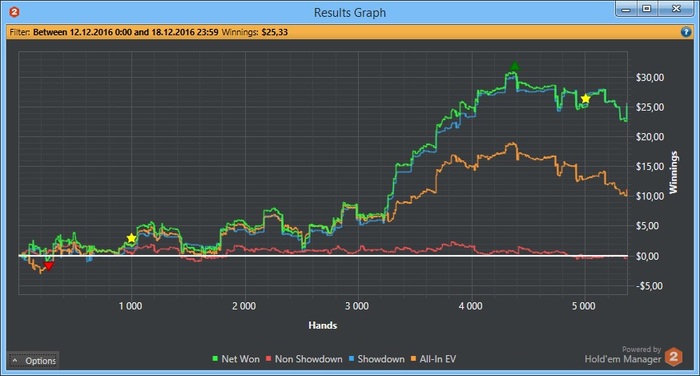The height and width of the screenshot is (376, 700).
Task: Click the $25,00 axis label
Action: click(x=650, y=107)
